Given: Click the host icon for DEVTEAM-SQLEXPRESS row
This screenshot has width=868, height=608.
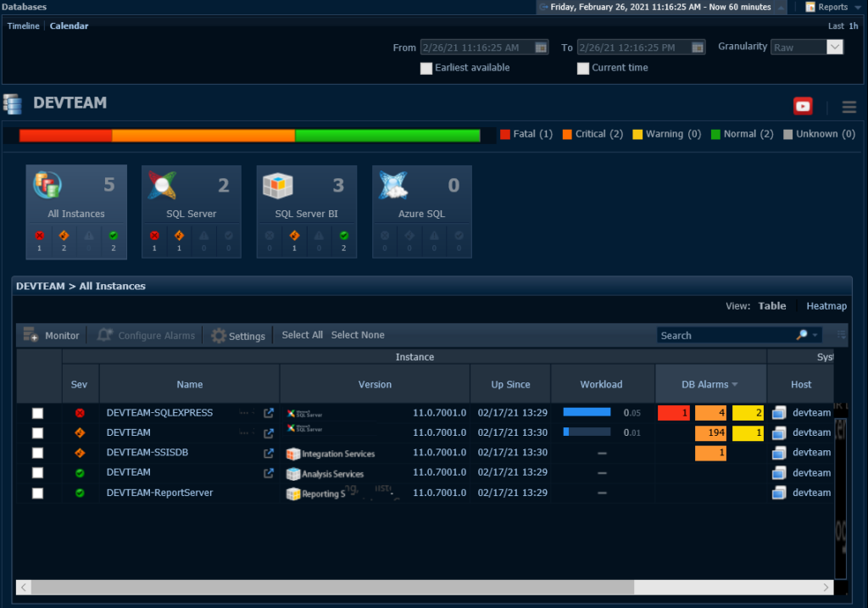Looking at the screenshot, I should 779,413.
